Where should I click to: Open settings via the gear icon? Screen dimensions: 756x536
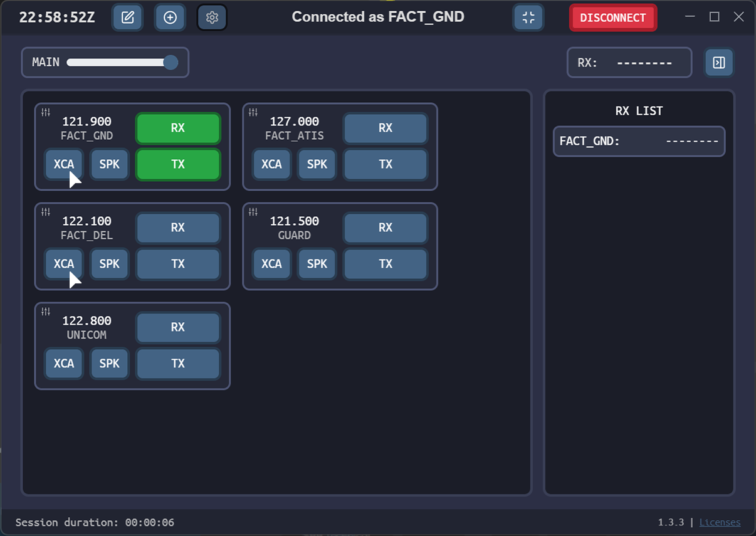click(x=212, y=18)
